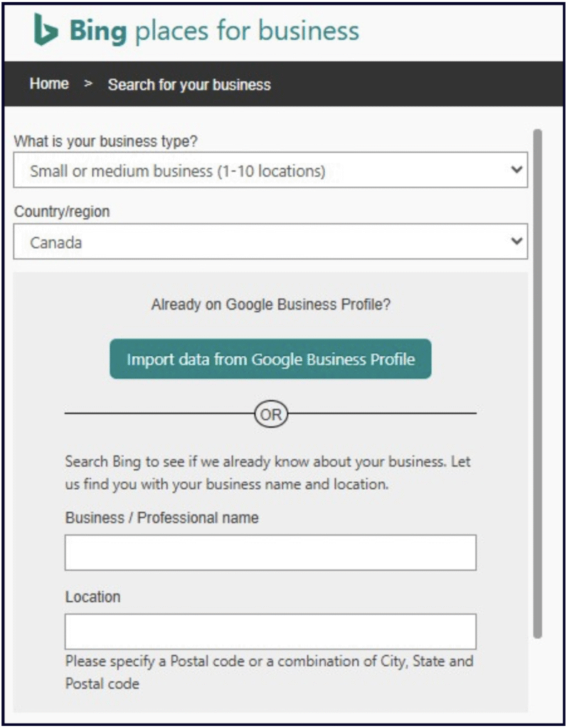Click the vertical scrollbar thumb
This screenshot has width=567, height=728.
537,384
